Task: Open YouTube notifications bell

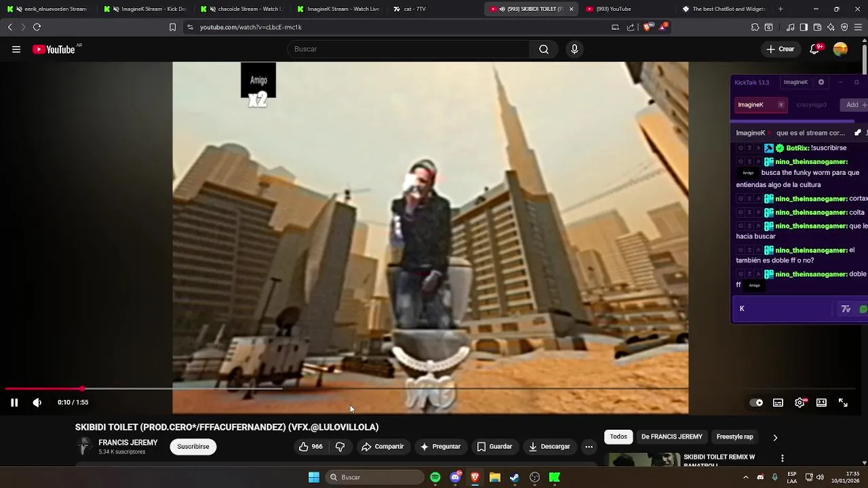Action: coord(815,49)
